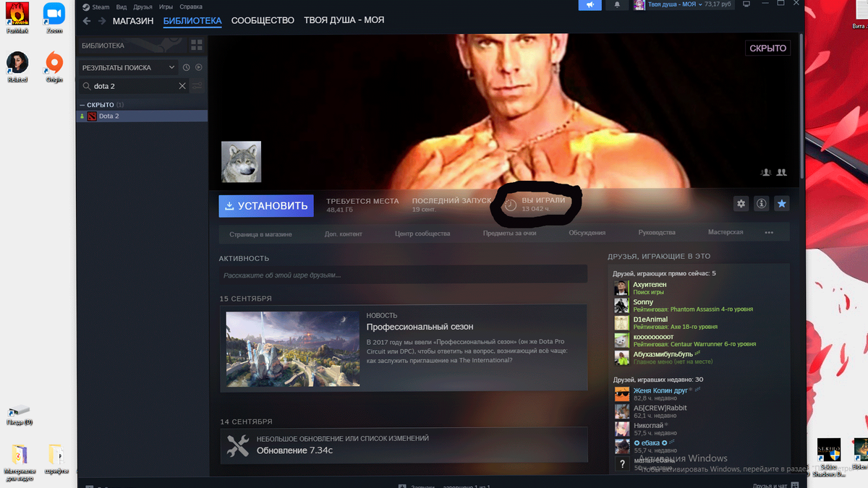Open Доп. контент link
The height and width of the screenshot is (488, 868).
pos(344,234)
